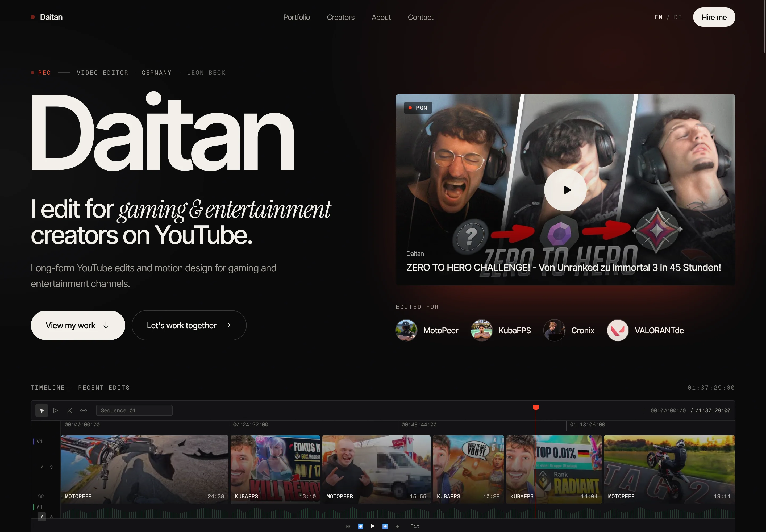This screenshot has height=532, width=766.
Task: Open the KUBAFPS 13:10 clip
Action: (x=275, y=469)
